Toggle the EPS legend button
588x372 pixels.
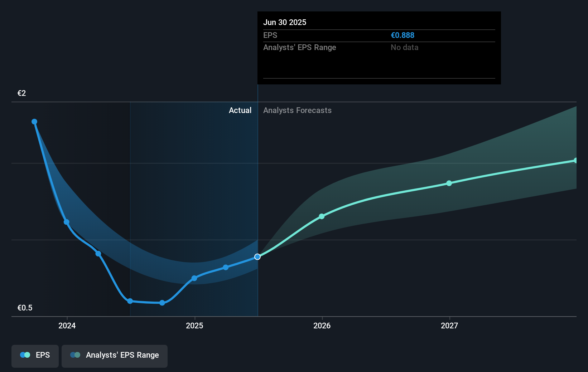(35, 356)
